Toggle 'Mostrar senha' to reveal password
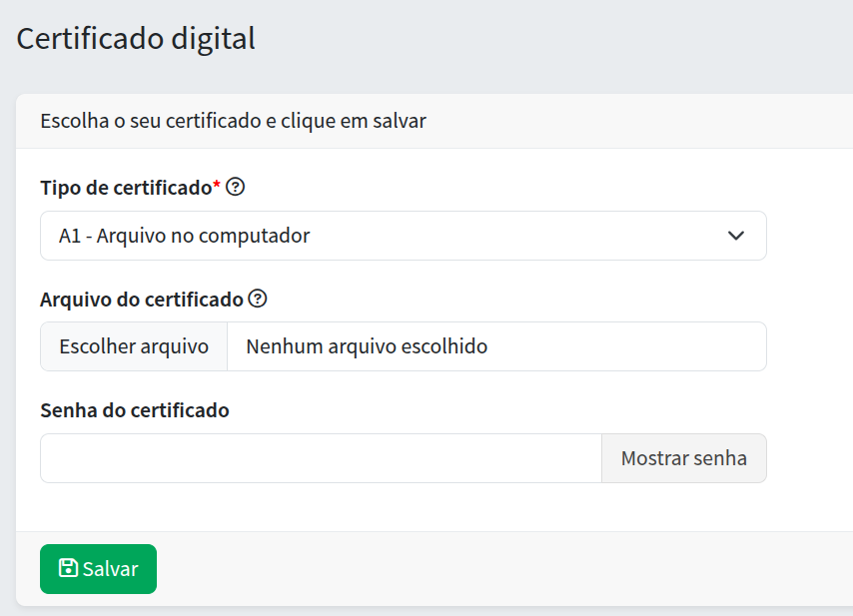 pyautogui.click(x=683, y=458)
